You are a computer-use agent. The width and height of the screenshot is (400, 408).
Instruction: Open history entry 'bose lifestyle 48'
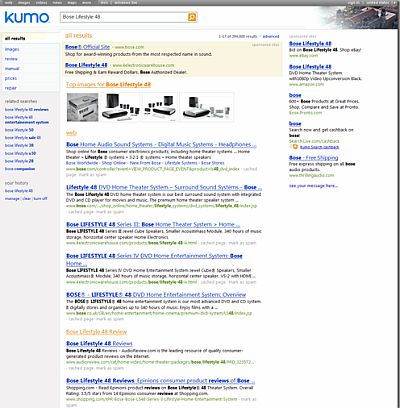click(x=19, y=191)
